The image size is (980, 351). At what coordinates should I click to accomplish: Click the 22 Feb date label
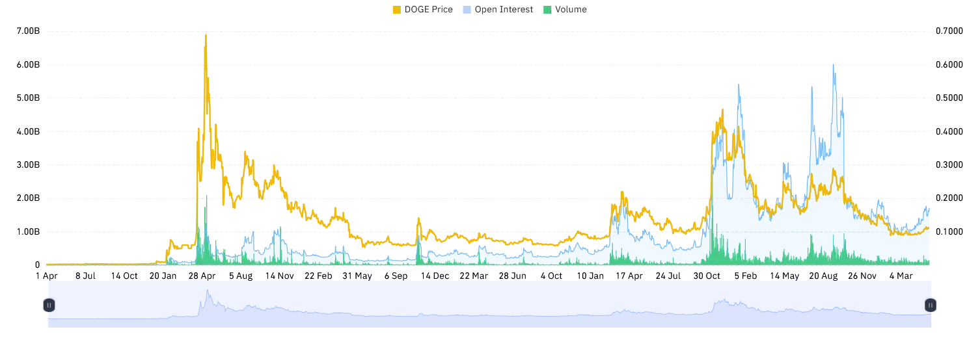318,276
